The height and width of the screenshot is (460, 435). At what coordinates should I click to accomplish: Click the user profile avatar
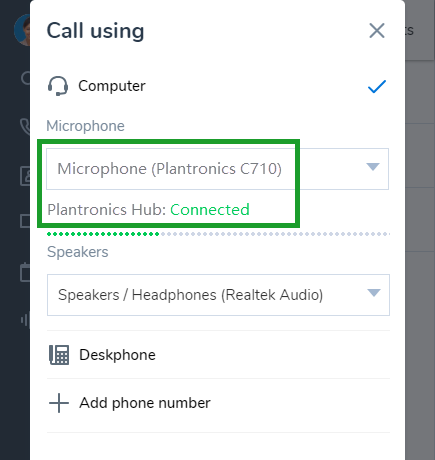pyautogui.click(x=22, y=30)
